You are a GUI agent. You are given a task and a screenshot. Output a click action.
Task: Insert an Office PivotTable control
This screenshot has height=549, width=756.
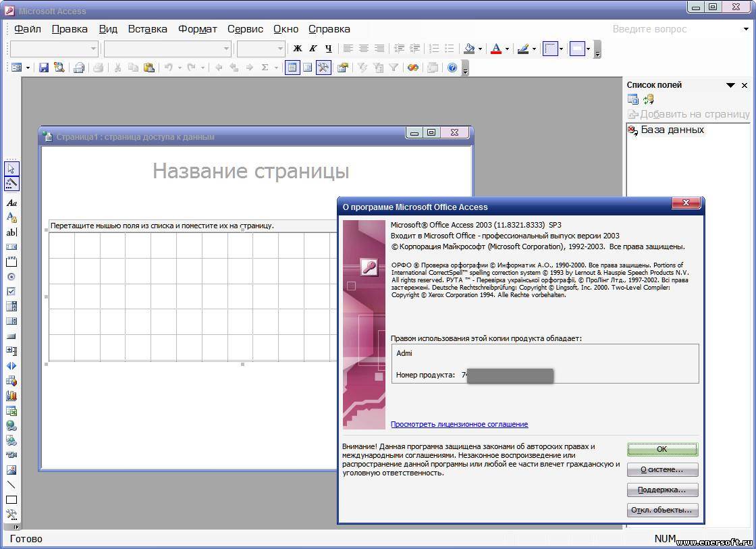pos(11,381)
